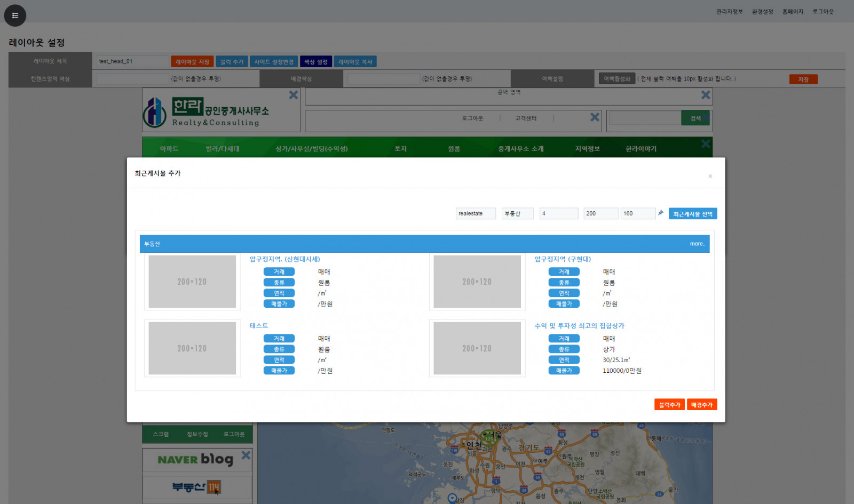854x504 pixels.
Task: Open 환경설정 in the top menu
Action: tap(762, 12)
